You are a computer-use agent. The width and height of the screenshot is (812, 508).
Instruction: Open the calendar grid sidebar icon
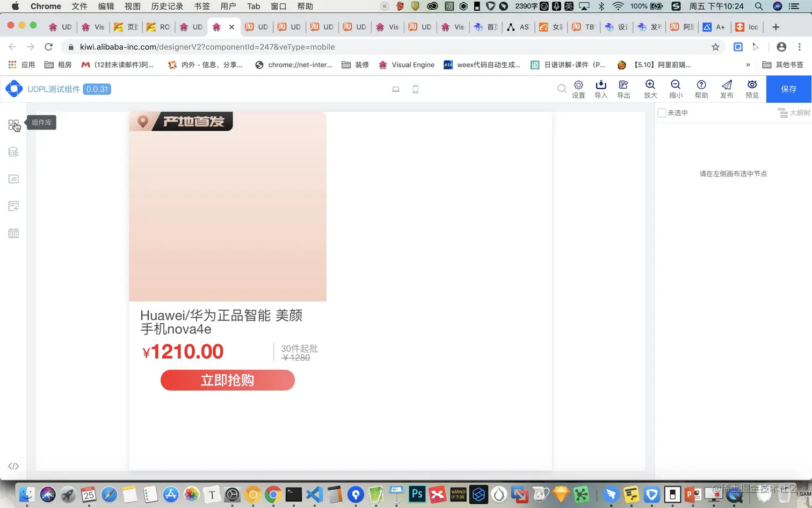tap(13, 233)
